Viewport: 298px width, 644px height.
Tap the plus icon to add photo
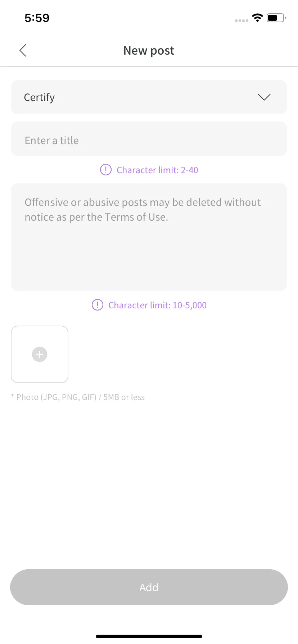40,354
